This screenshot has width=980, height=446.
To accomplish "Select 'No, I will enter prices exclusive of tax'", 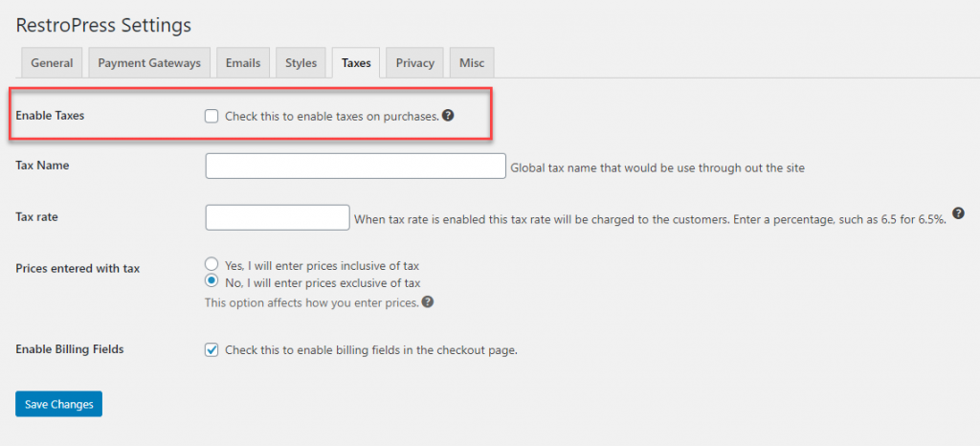I will 212,281.
